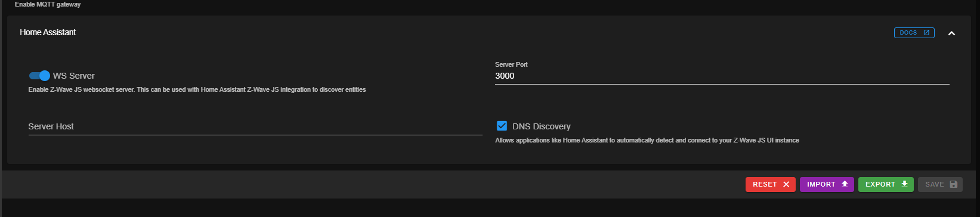Click the Home Assistant section title
Screen dimensions: 980x217
coord(48,32)
